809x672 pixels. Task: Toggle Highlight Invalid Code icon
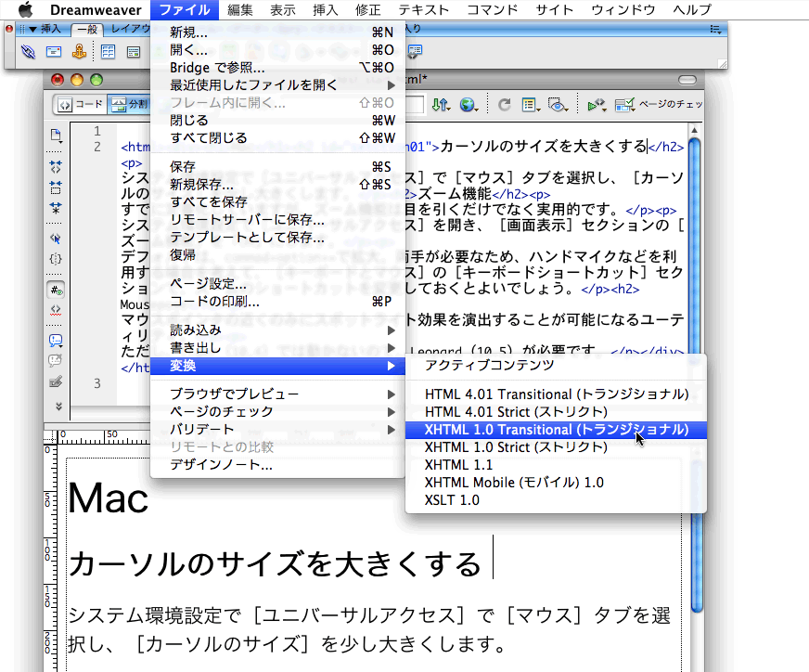(56, 310)
